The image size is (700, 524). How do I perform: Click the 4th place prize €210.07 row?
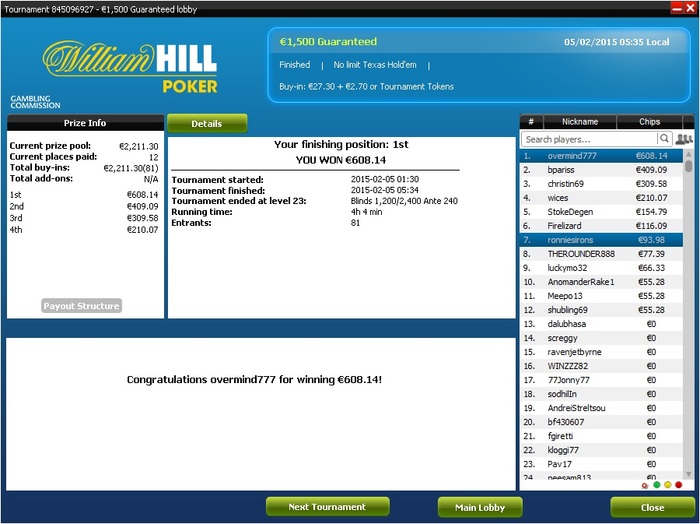84,229
